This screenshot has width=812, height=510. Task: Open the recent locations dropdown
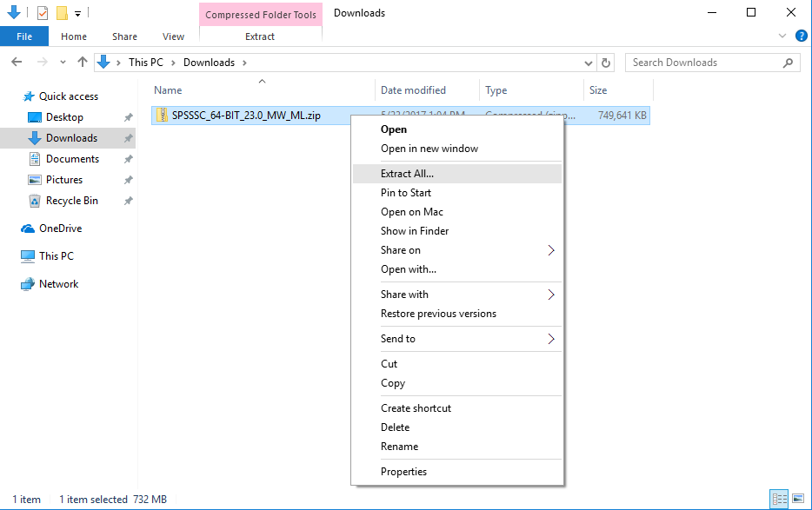63,63
